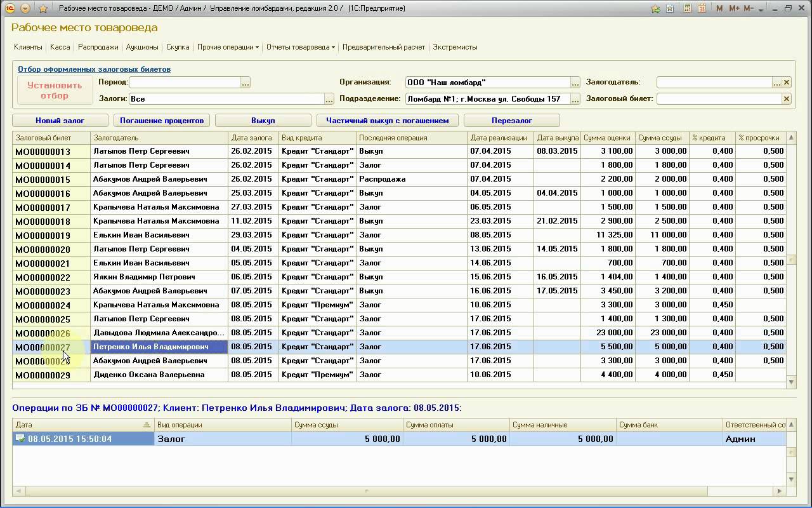This screenshot has width=812, height=508.
Task: Click left arrow of operations horizontal scrollbar
Action: click(x=18, y=491)
